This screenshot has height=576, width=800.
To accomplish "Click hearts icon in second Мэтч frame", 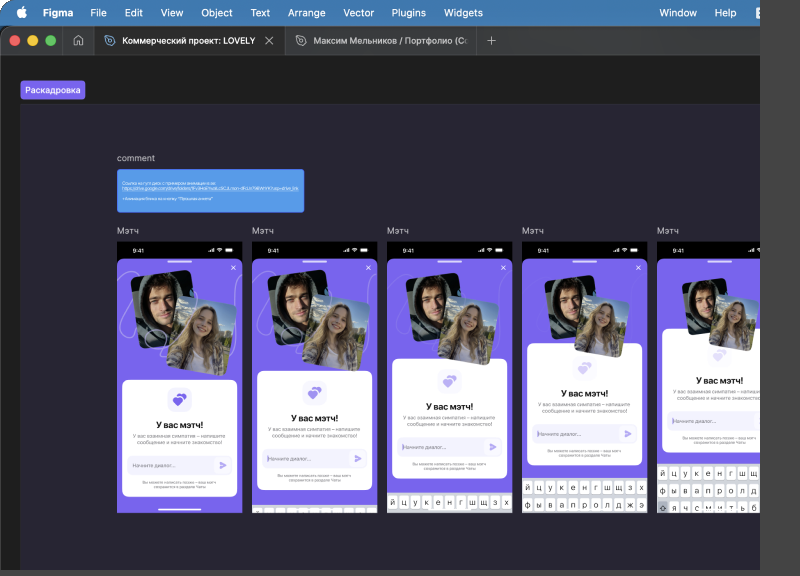I will click(315, 393).
